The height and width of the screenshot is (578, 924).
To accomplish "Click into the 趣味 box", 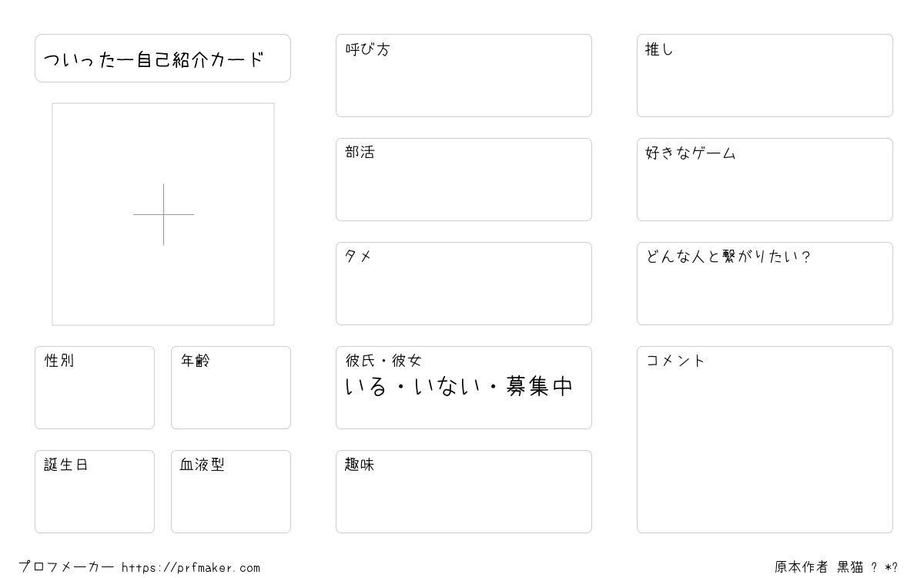I will [464, 492].
